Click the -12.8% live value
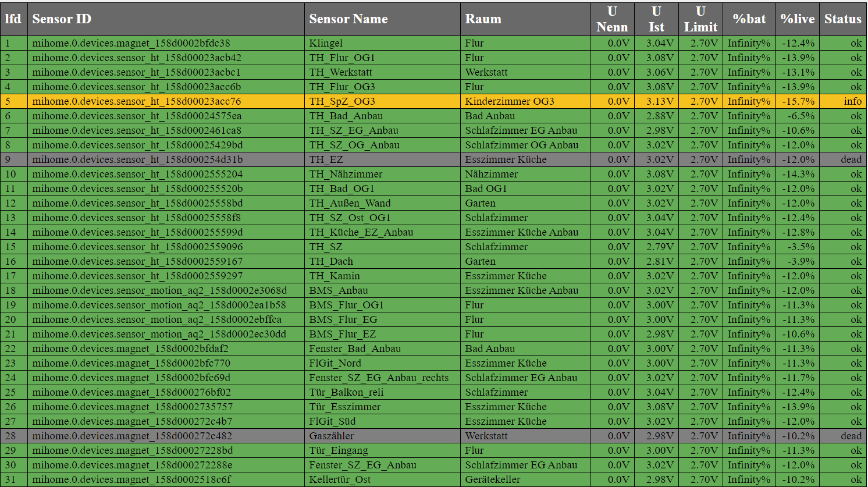This screenshot has width=868, height=487. [x=798, y=232]
